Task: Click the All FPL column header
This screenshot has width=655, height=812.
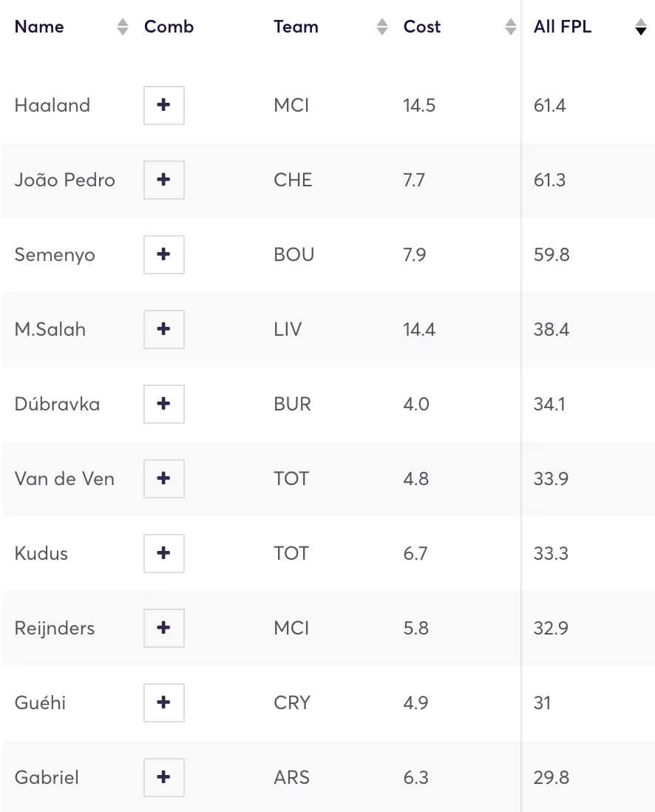Action: [563, 27]
